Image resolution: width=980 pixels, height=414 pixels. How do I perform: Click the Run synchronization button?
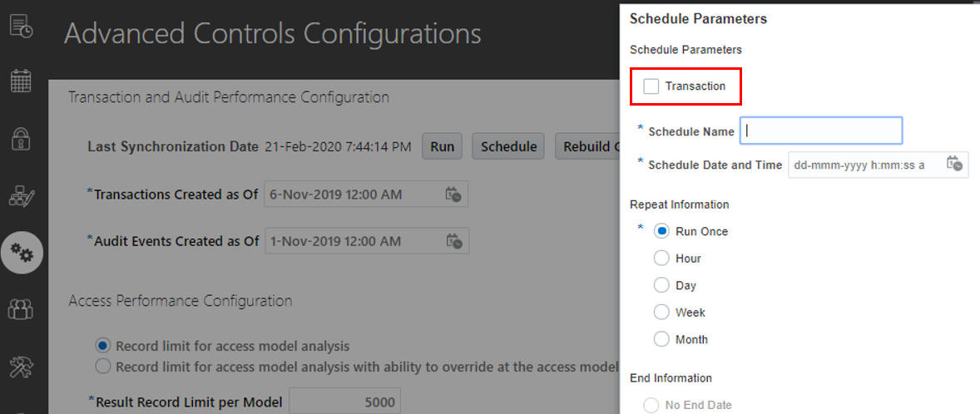click(x=442, y=147)
